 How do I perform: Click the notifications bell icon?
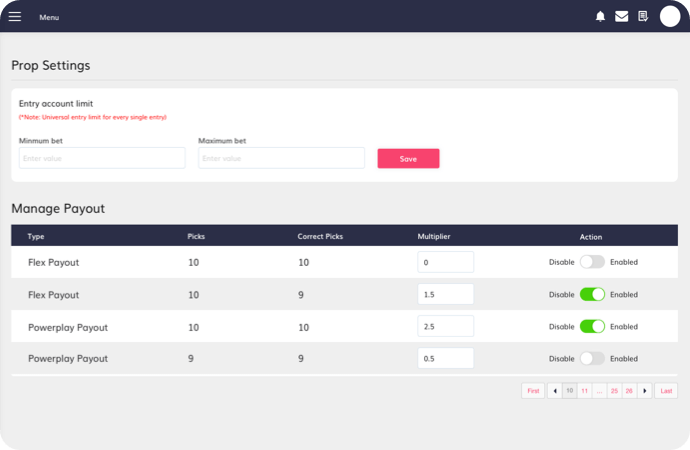pyautogui.click(x=600, y=16)
